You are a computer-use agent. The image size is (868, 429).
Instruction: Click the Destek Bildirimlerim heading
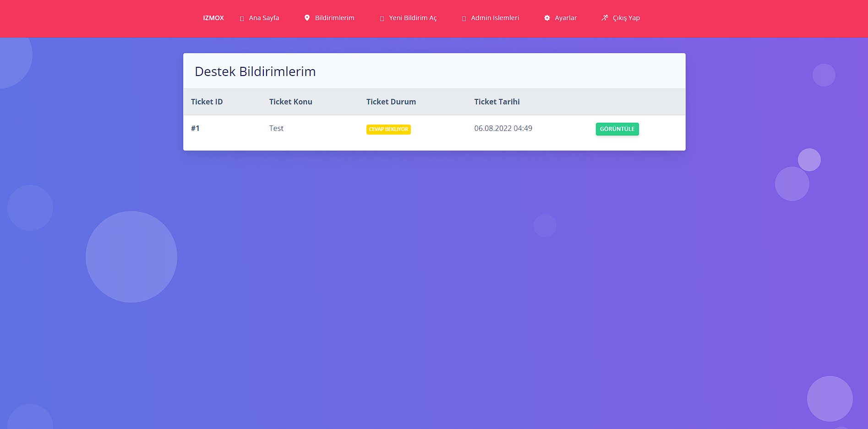point(255,71)
